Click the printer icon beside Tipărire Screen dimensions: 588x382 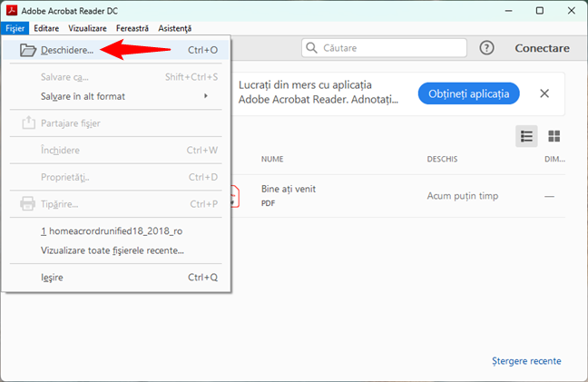pos(28,203)
